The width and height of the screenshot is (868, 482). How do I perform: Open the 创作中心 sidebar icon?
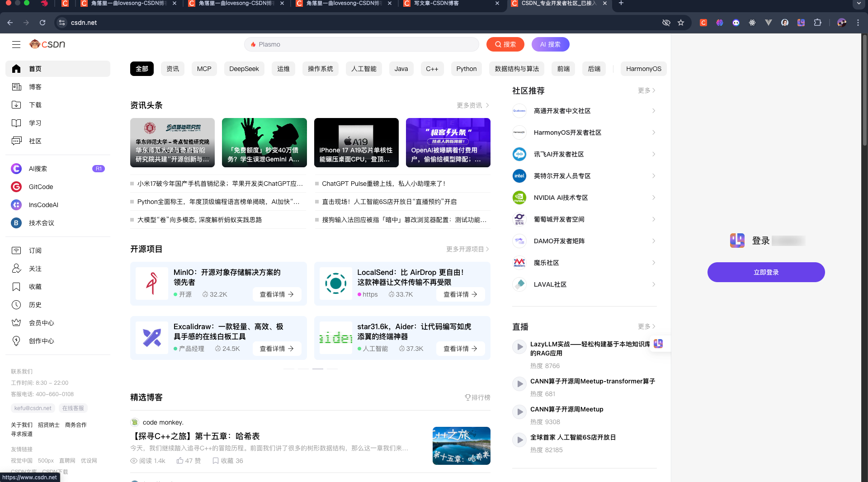[x=16, y=341]
